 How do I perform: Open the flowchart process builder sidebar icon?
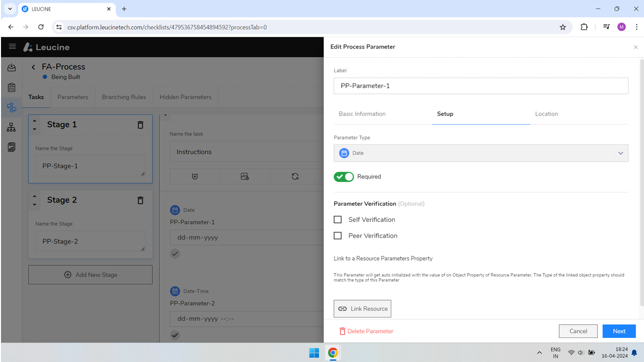[x=11, y=107]
